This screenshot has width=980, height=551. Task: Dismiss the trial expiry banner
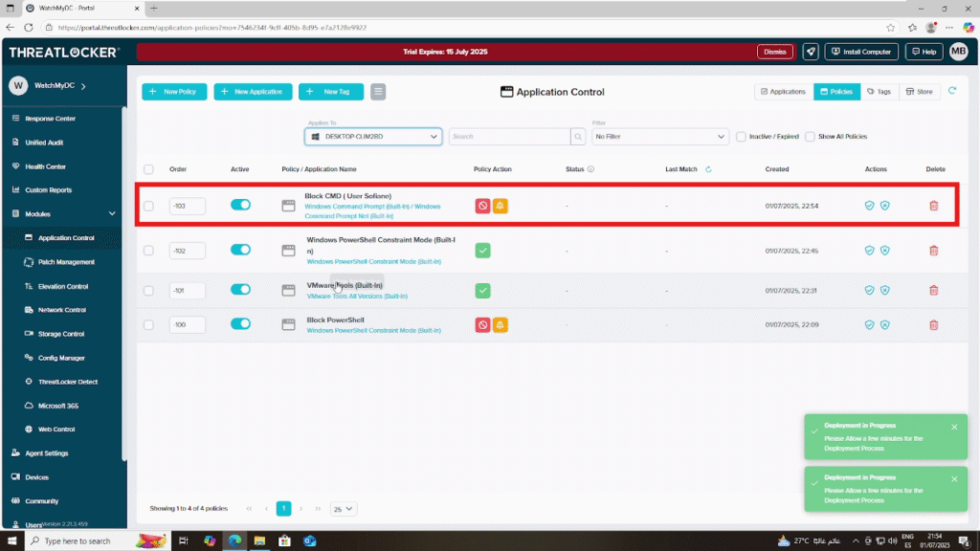[x=775, y=52]
